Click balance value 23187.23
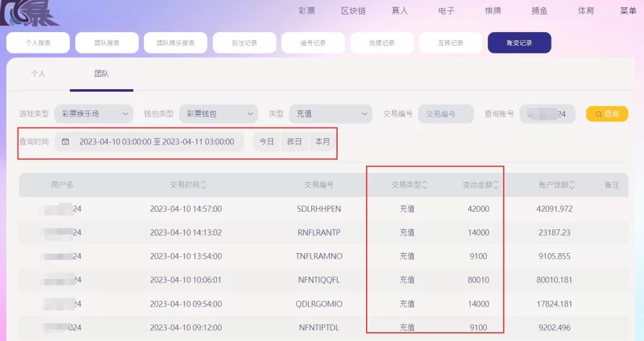The height and width of the screenshot is (341, 644). pyautogui.click(x=555, y=232)
